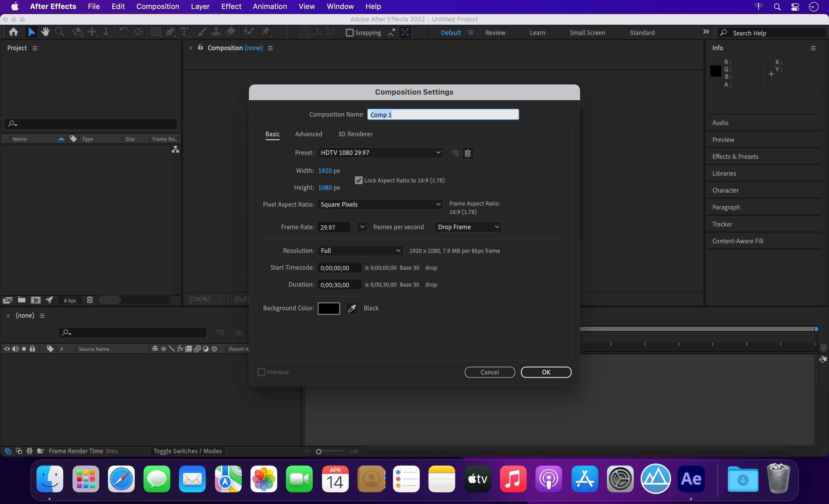Click the Cancel button to discard changes

(489, 372)
